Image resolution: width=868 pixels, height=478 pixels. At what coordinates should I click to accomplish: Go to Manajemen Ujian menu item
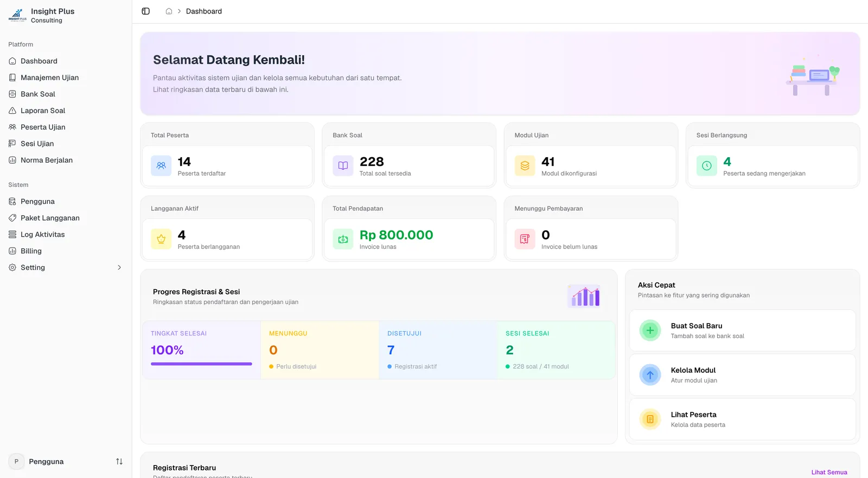(x=66, y=77)
